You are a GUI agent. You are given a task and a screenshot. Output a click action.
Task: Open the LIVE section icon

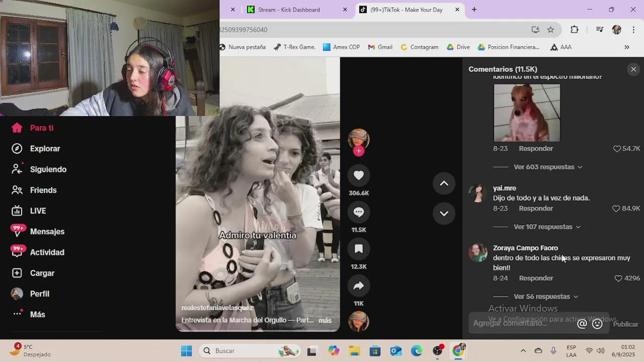(17, 211)
